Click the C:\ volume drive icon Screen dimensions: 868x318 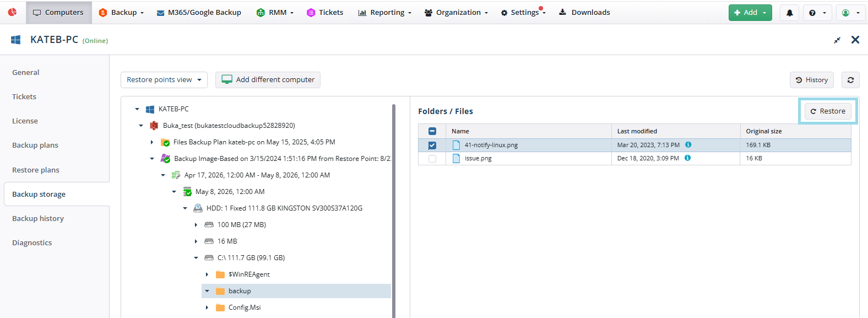209,258
